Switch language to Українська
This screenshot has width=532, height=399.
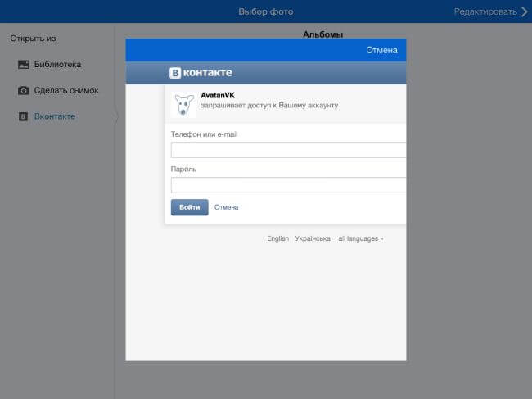tap(313, 238)
